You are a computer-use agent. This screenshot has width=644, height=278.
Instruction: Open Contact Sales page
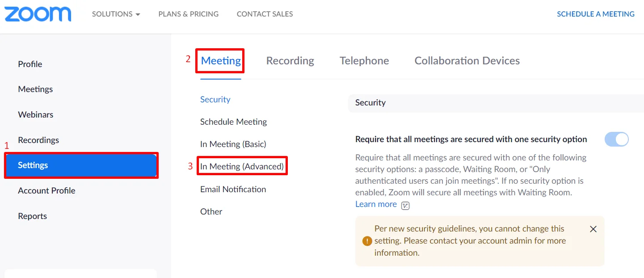tap(265, 14)
